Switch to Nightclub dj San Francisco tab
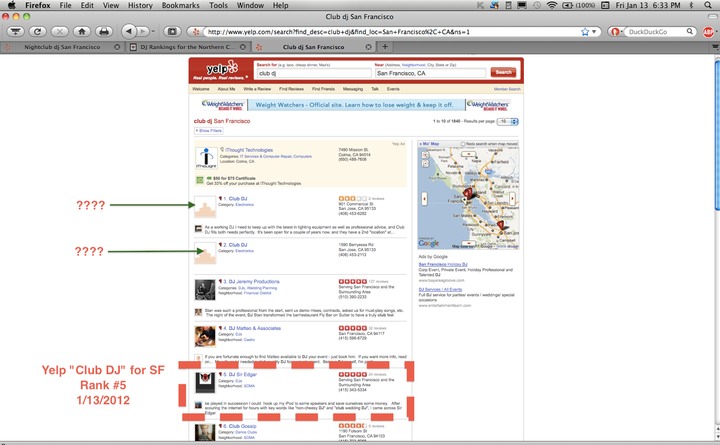720x445 pixels. coord(62,47)
